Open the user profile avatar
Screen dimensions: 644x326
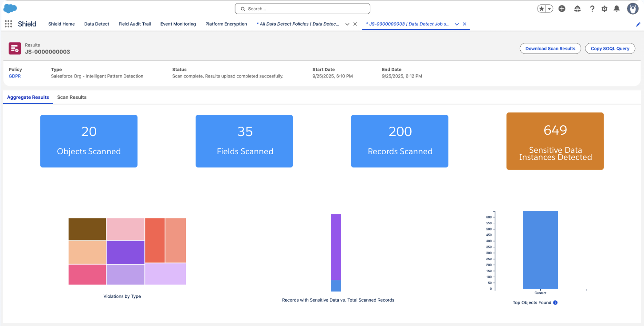pos(632,9)
